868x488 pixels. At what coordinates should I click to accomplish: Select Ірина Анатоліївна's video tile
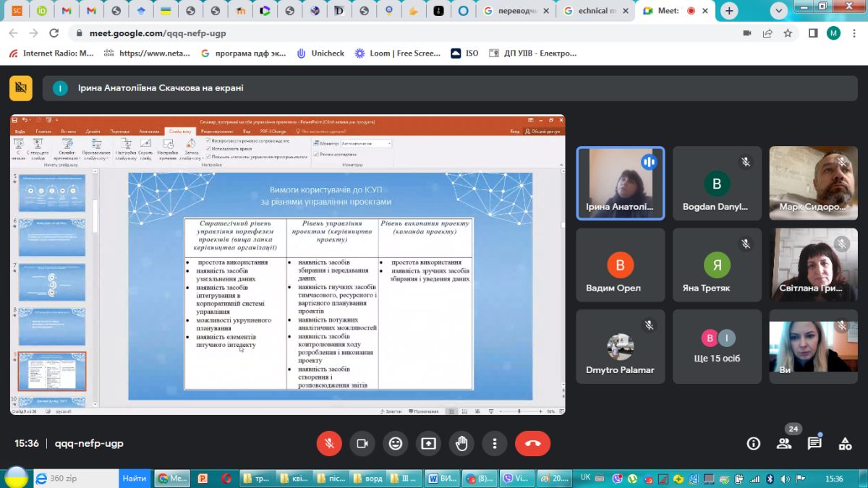coord(621,182)
